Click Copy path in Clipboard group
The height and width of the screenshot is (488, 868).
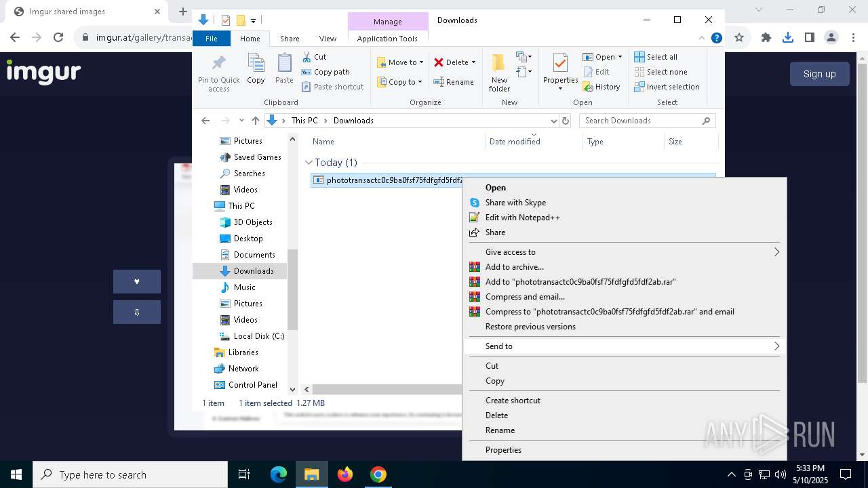coord(325,72)
